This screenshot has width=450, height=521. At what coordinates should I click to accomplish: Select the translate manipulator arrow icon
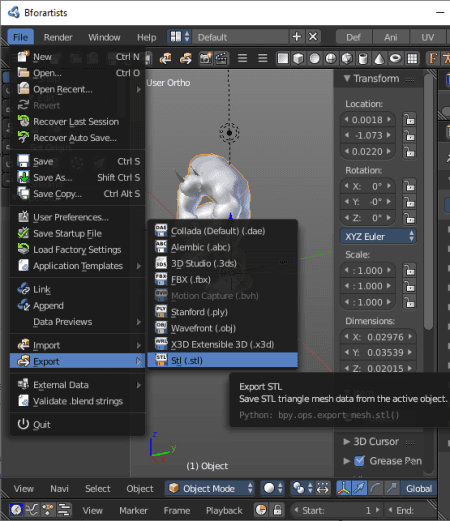[360, 488]
